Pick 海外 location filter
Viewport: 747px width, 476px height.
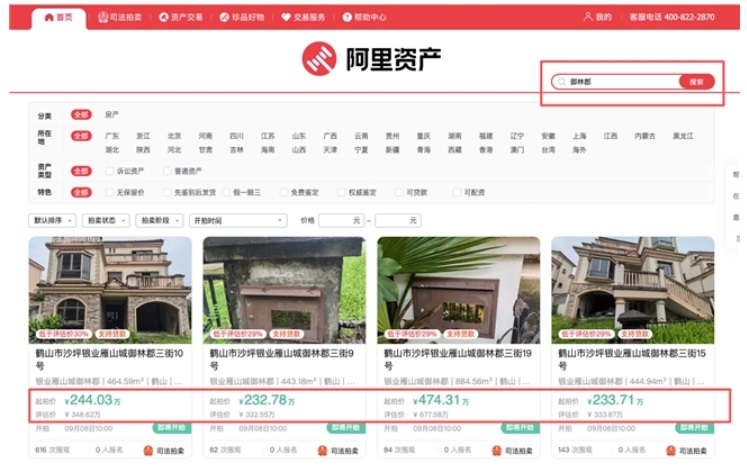click(579, 150)
